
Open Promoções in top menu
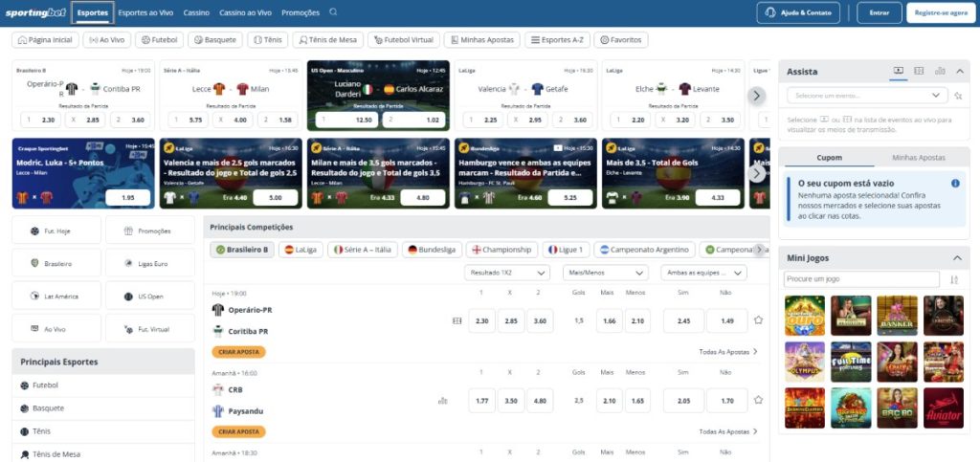point(300,12)
